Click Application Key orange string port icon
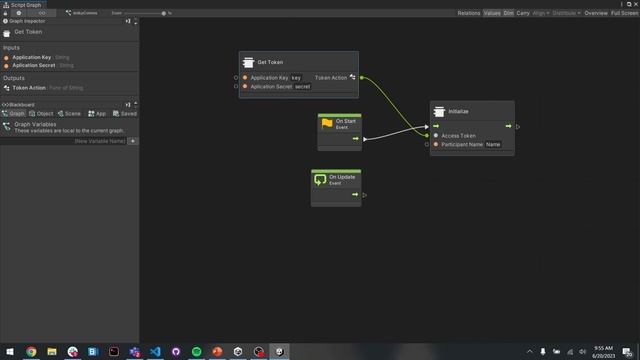The width and height of the screenshot is (640, 360). point(245,78)
